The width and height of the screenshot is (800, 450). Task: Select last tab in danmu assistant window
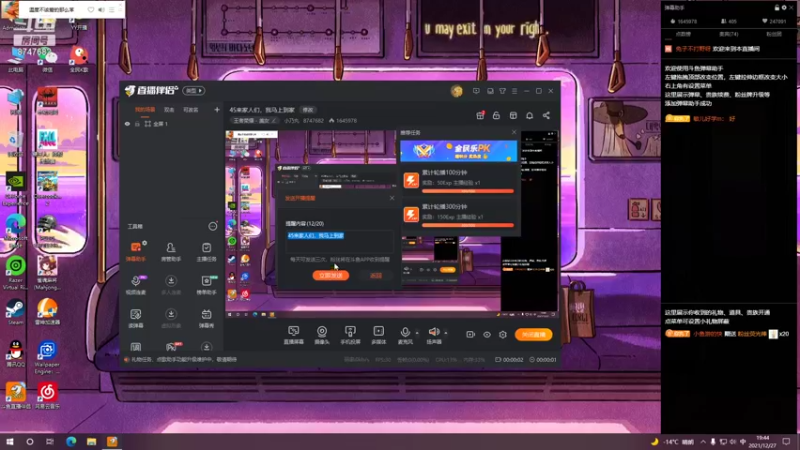773,34
